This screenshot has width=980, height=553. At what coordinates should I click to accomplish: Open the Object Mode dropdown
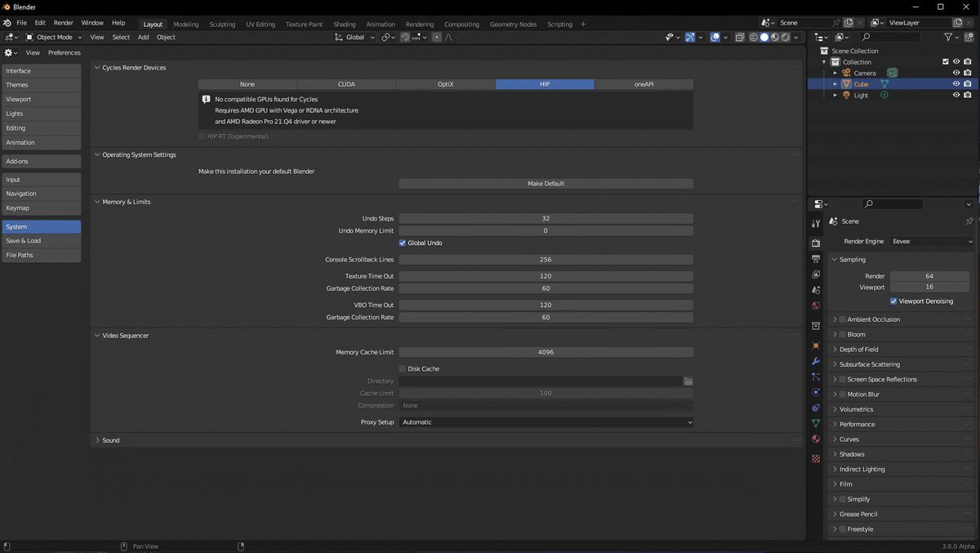click(54, 38)
